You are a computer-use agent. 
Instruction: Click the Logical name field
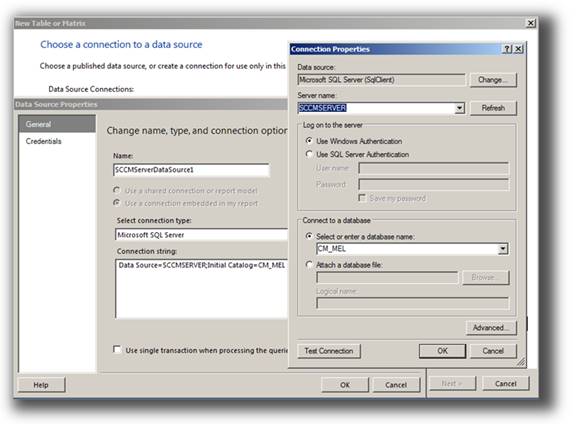point(412,303)
